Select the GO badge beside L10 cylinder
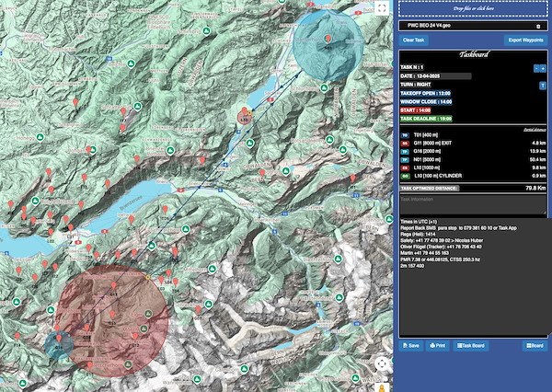This screenshot has height=392, width=552. [405, 176]
